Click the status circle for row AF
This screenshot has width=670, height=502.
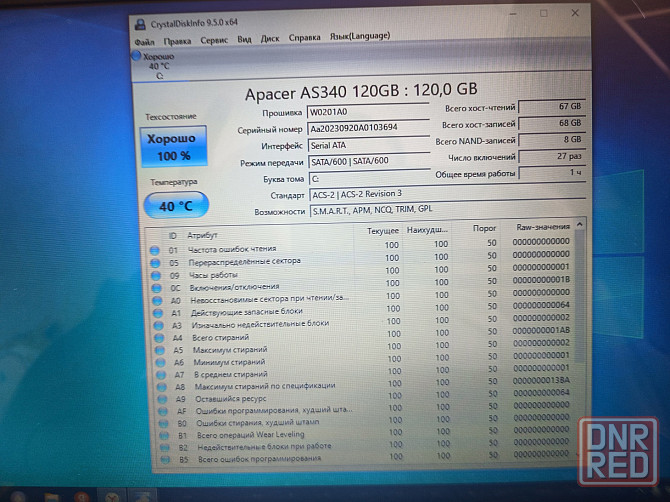point(163,412)
